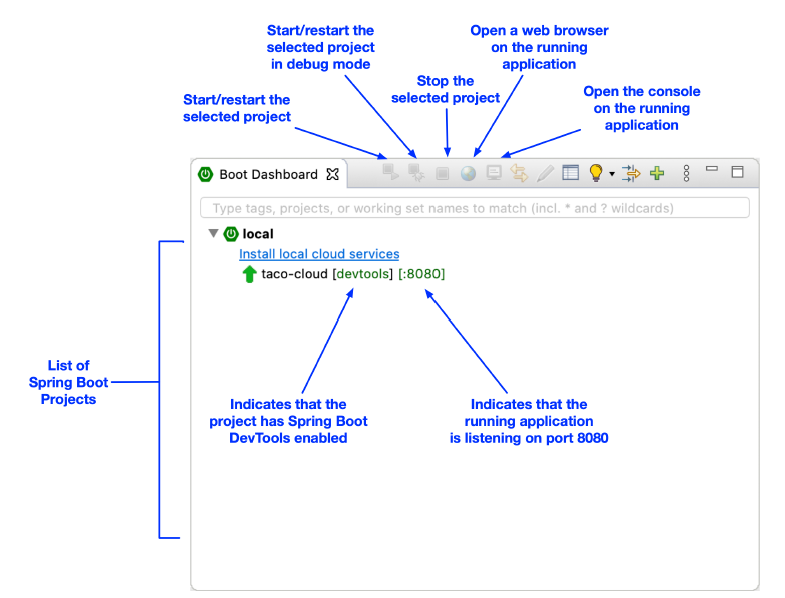Close the Boot Dashboard tab
Viewport: 785px width, 598px height.
[x=333, y=174]
